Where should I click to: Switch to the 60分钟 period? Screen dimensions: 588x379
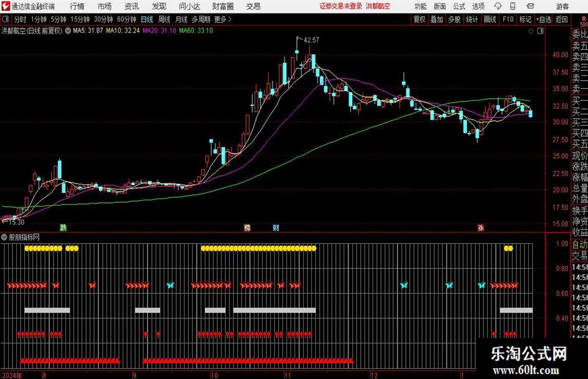[x=127, y=19]
